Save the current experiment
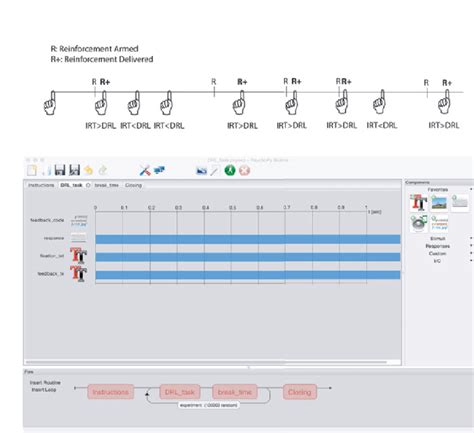The image size is (474, 433). coord(60,170)
